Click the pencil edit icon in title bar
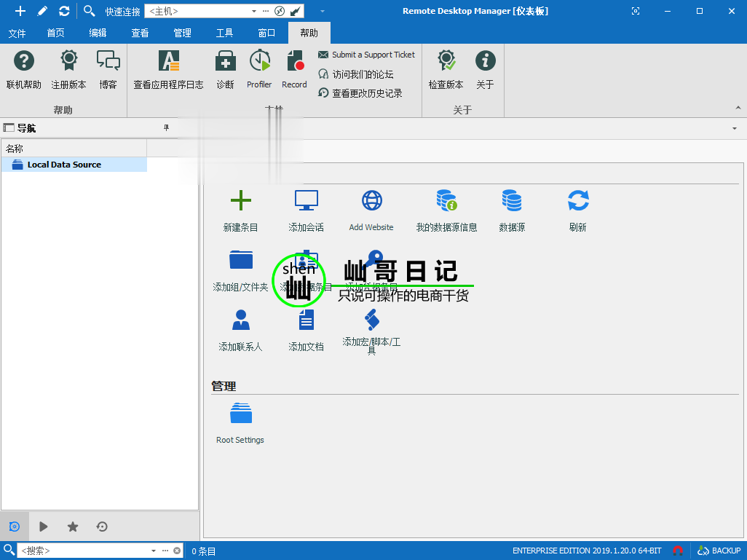 point(42,11)
